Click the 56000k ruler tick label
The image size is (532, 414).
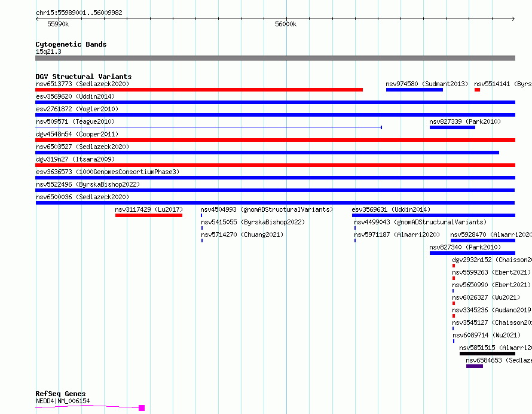286,24
